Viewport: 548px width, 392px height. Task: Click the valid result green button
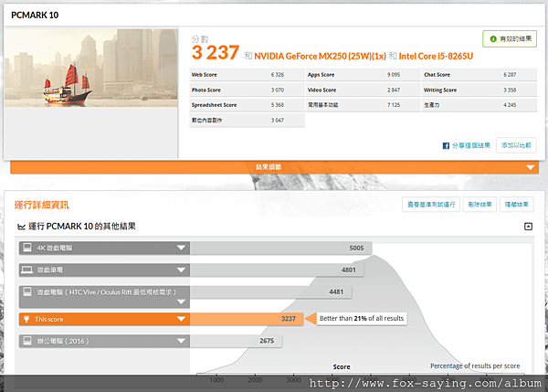(x=510, y=38)
